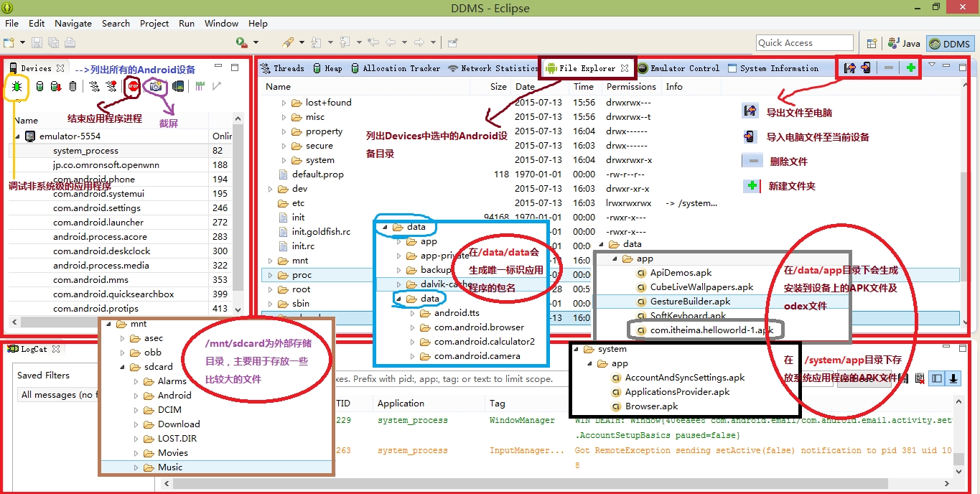Collapse the emulator-5554 device node
This screenshot has width=980, height=494.
point(17,136)
